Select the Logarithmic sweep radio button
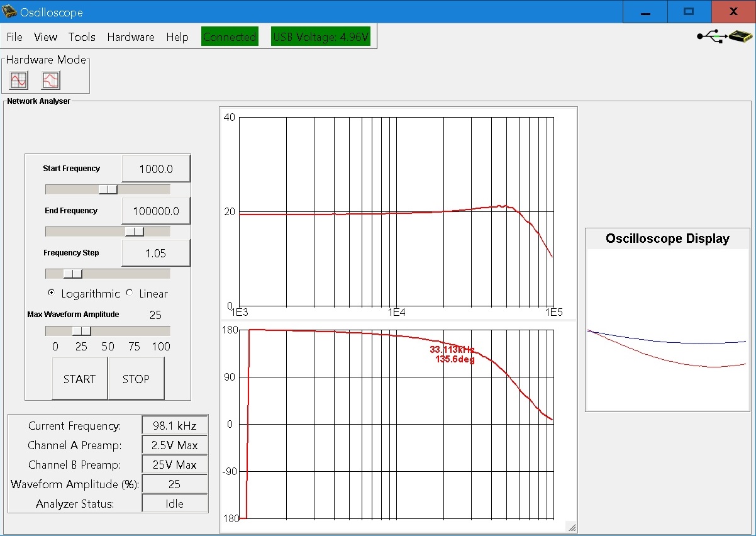The image size is (756, 536). pyautogui.click(x=52, y=293)
